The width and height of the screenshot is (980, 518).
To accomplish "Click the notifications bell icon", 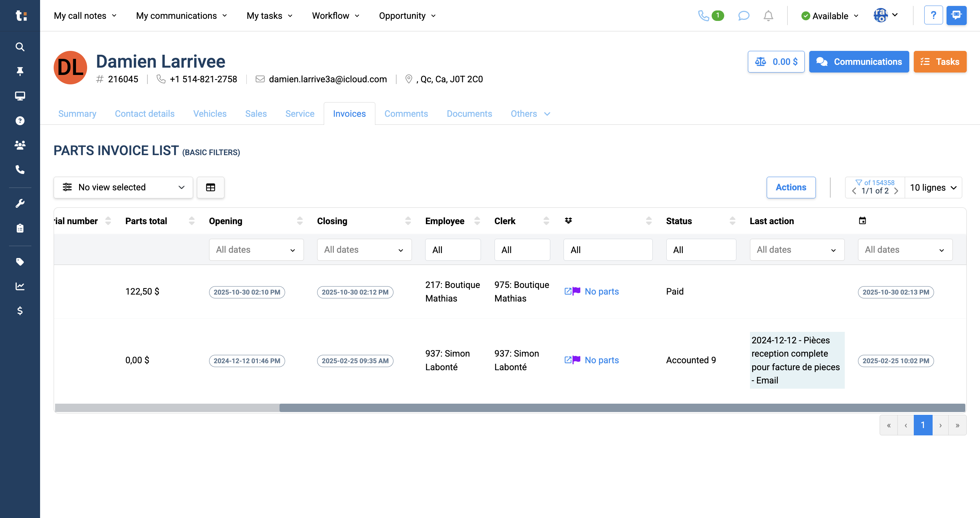I will 768,16.
